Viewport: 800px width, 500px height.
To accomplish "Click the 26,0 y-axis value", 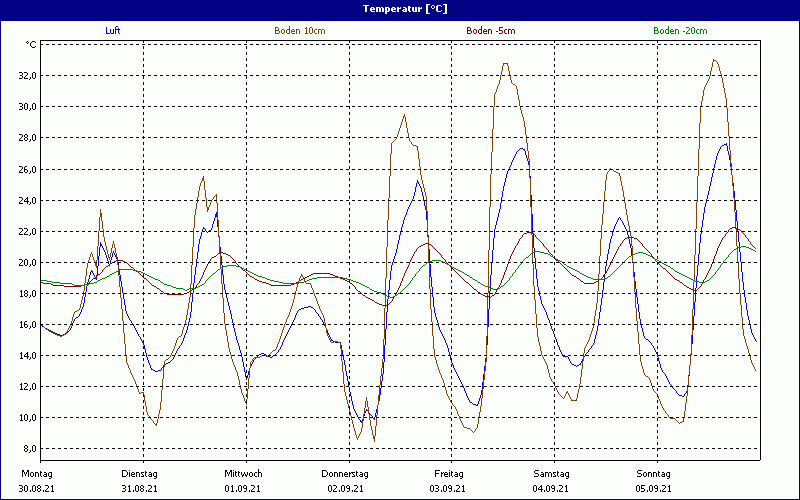I will pyautogui.click(x=26, y=169).
